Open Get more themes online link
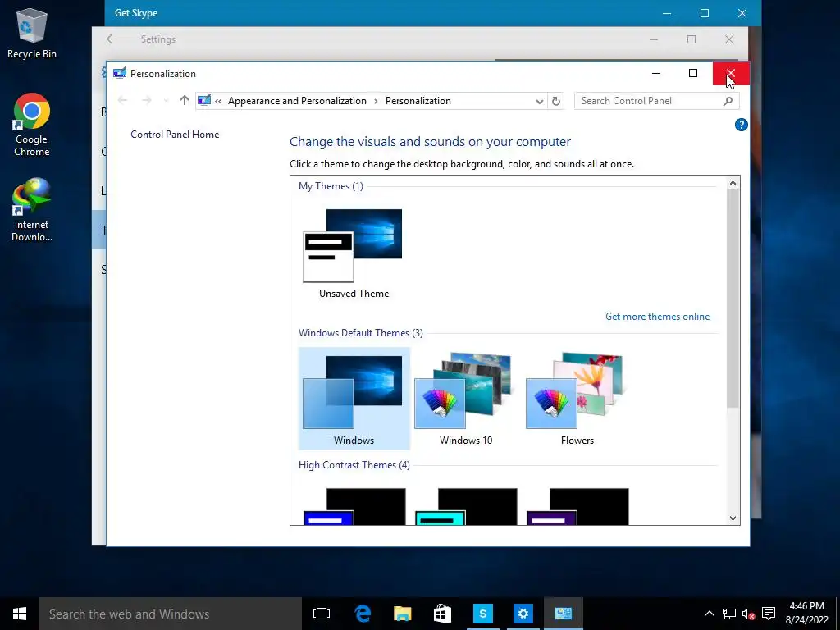 tap(657, 317)
